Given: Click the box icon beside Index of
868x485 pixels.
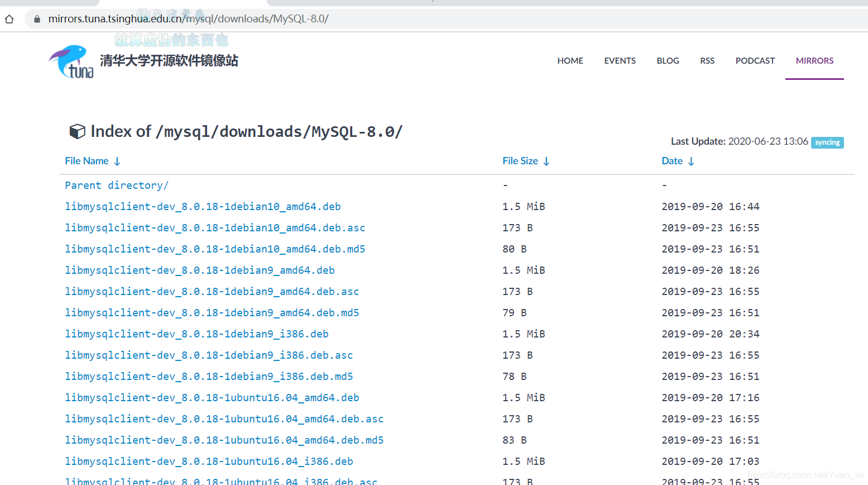Looking at the screenshot, I should (77, 131).
